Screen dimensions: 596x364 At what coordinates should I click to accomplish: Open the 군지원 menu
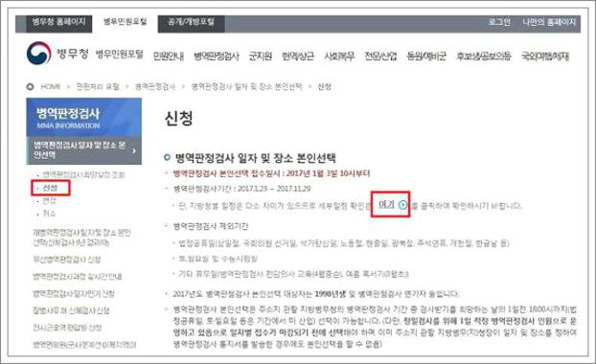click(x=261, y=57)
